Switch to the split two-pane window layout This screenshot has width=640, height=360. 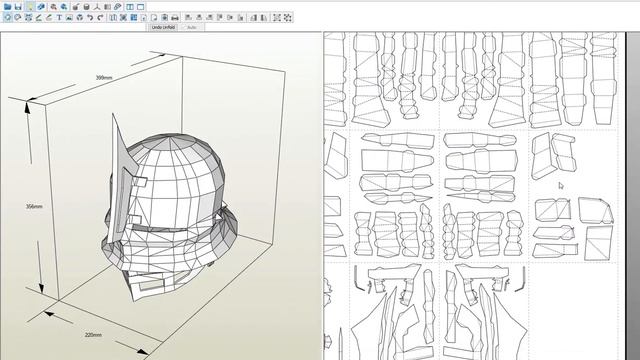coord(130,7)
